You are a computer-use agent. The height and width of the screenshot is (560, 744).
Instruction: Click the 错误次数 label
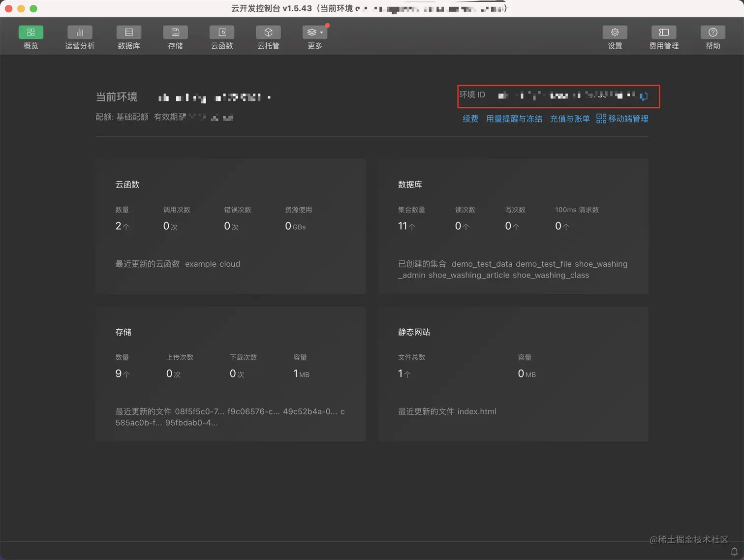(x=238, y=210)
